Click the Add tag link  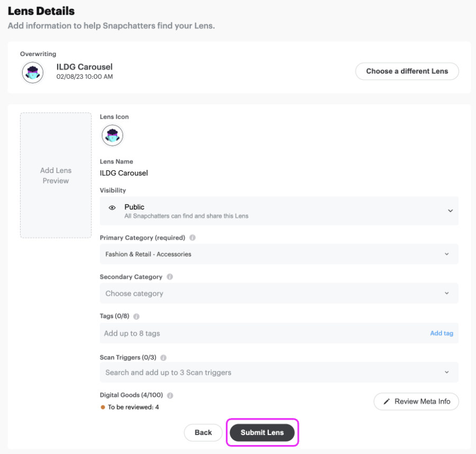(x=442, y=333)
